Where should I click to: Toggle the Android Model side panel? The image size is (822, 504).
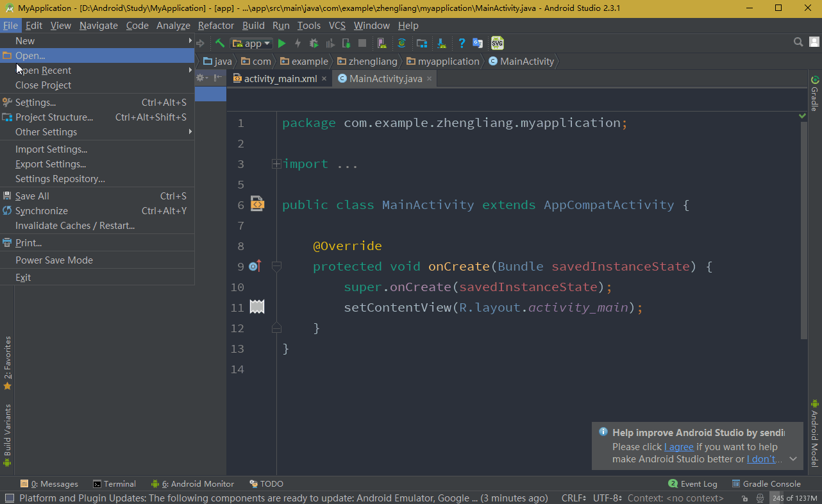pyautogui.click(x=815, y=433)
